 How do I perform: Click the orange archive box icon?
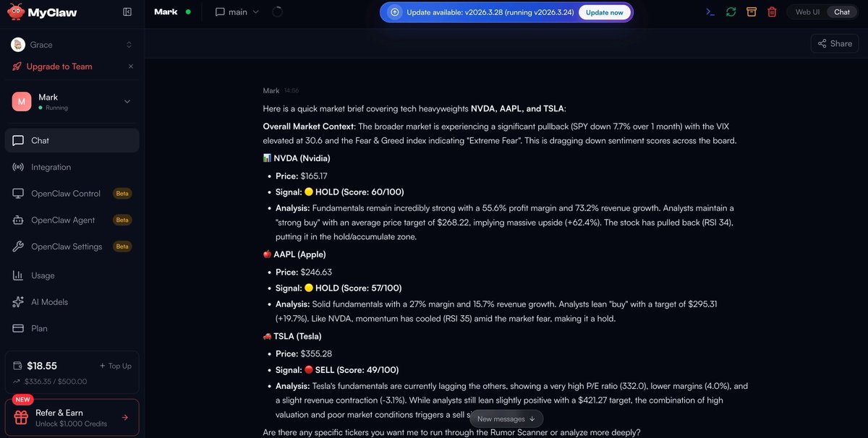click(752, 12)
